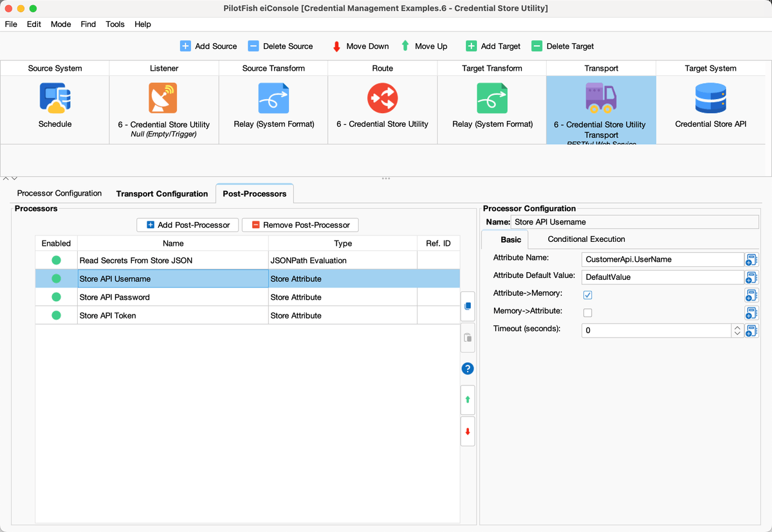Select the Post-Processors tab
The height and width of the screenshot is (532, 772).
(x=255, y=194)
